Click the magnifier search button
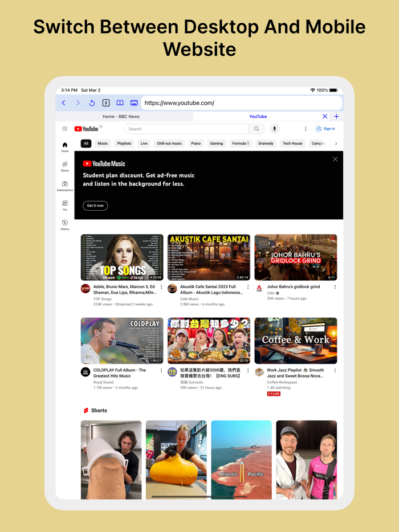Viewport: 399px width, 532px height. tap(256, 129)
